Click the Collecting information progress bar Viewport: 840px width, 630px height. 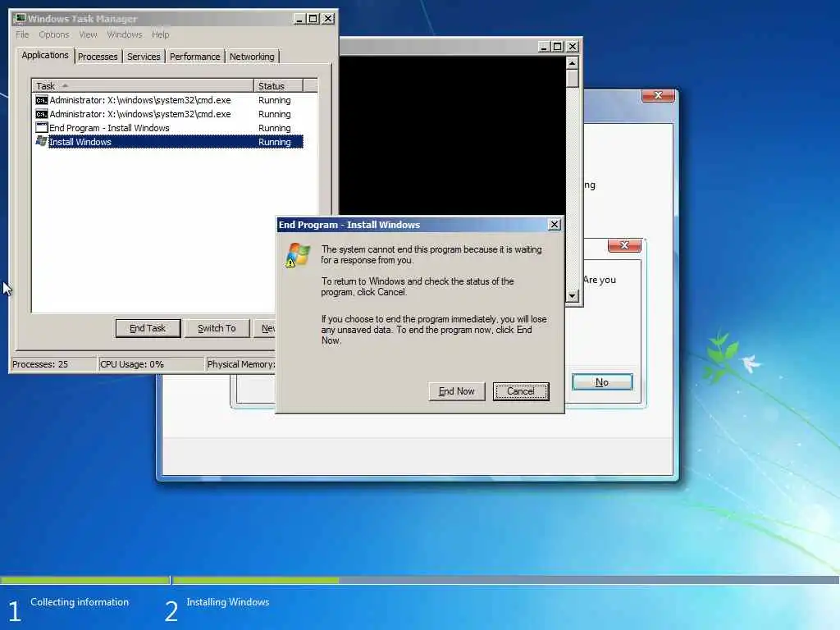click(84, 580)
